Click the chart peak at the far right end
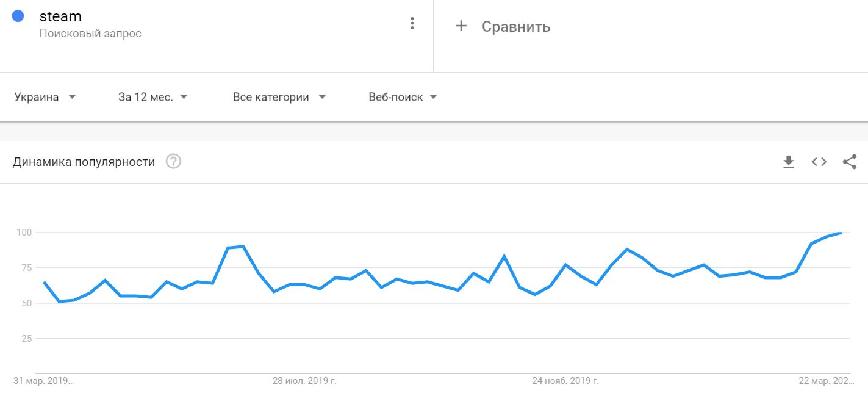 pos(841,233)
